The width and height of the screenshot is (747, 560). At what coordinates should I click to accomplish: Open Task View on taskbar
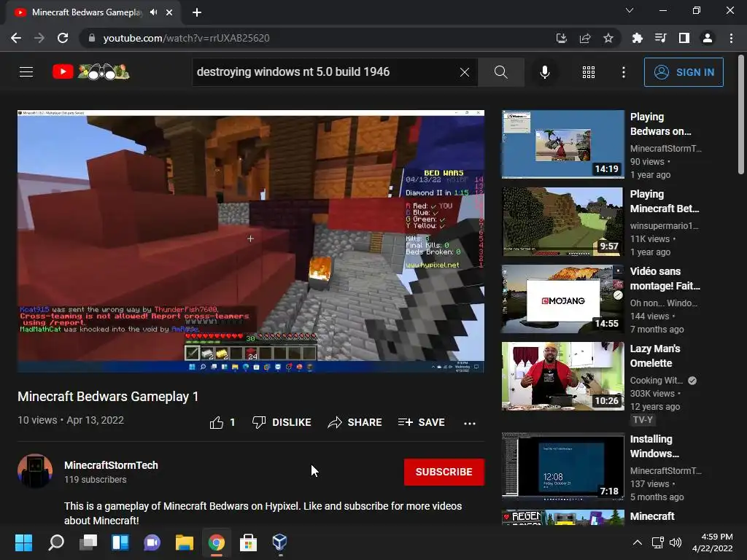click(x=88, y=542)
